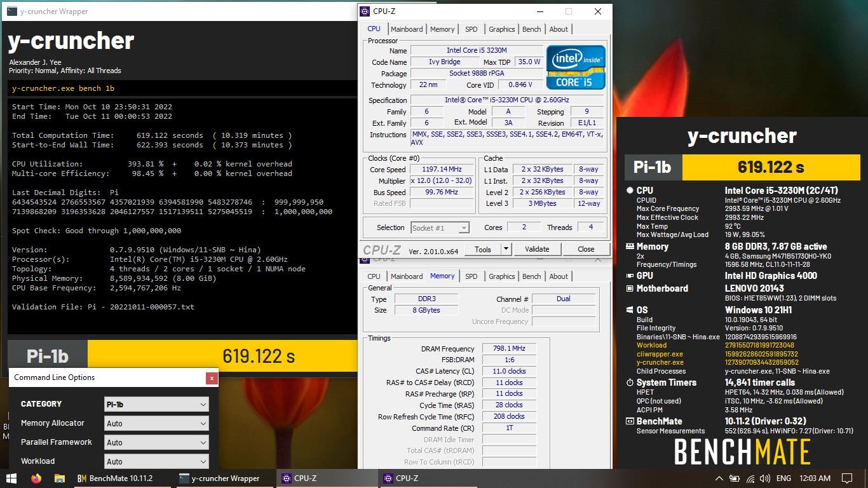
Task: Open Bench tab in upper CPU-Z window
Action: click(x=532, y=29)
